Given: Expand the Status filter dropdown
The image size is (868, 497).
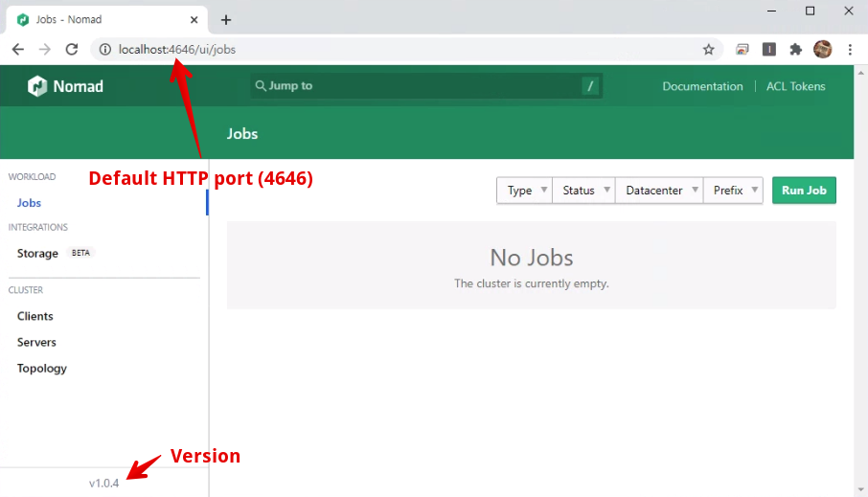Looking at the screenshot, I should click(x=583, y=191).
